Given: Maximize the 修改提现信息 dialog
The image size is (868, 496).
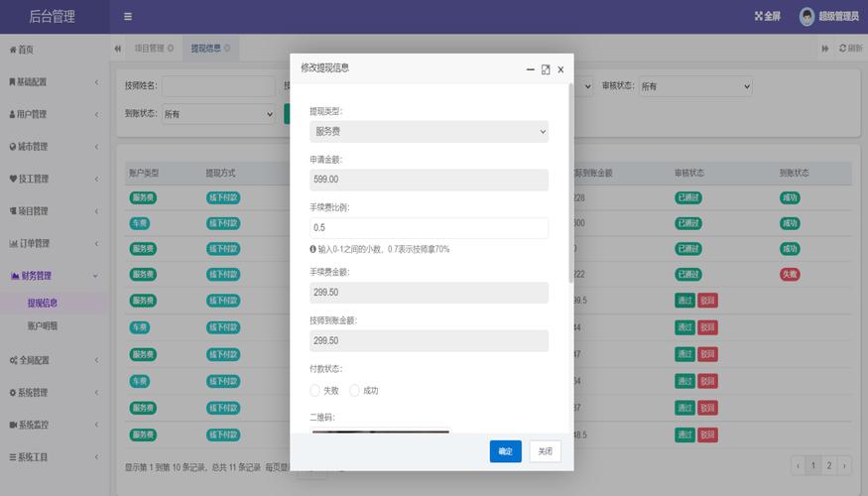Looking at the screenshot, I should [x=546, y=69].
